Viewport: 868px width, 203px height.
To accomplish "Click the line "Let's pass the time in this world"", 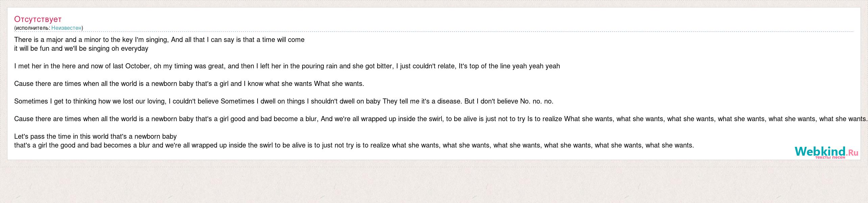I will click(x=95, y=136).
